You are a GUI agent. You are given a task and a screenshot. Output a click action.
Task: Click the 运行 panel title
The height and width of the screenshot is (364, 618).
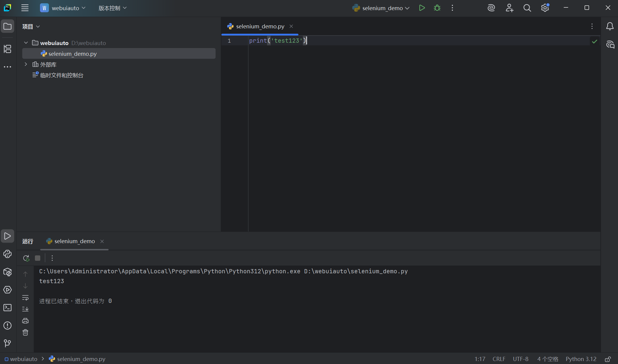pyautogui.click(x=28, y=241)
